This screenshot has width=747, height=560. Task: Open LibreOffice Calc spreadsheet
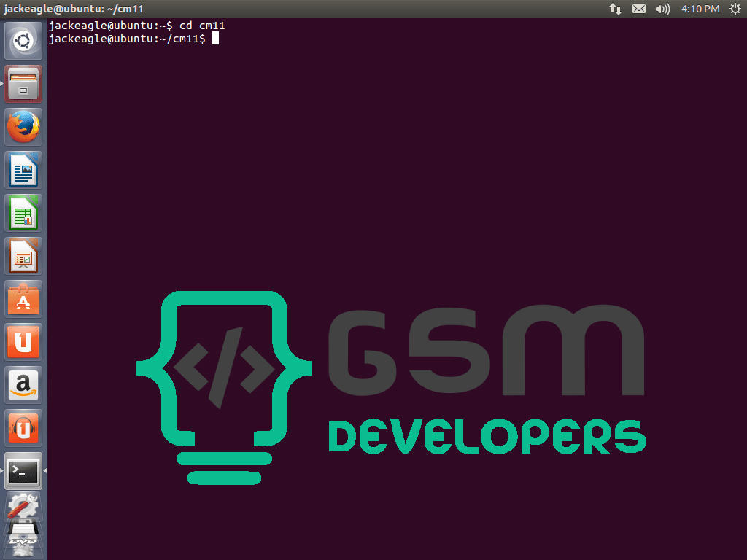[x=23, y=213]
